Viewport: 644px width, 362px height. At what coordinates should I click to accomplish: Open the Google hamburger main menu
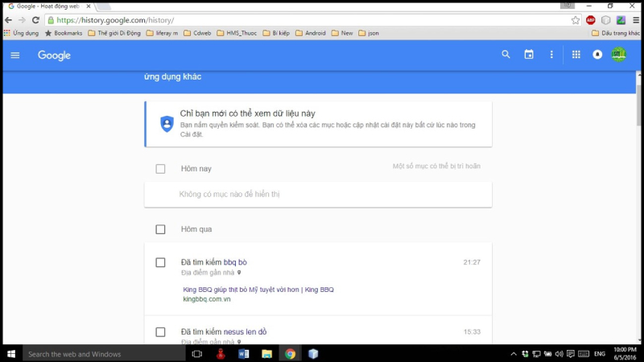tap(15, 55)
